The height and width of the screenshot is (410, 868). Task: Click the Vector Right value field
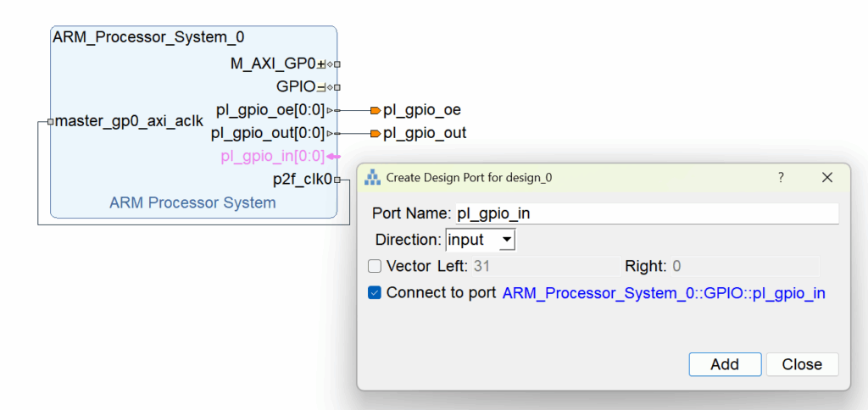point(744,267)
